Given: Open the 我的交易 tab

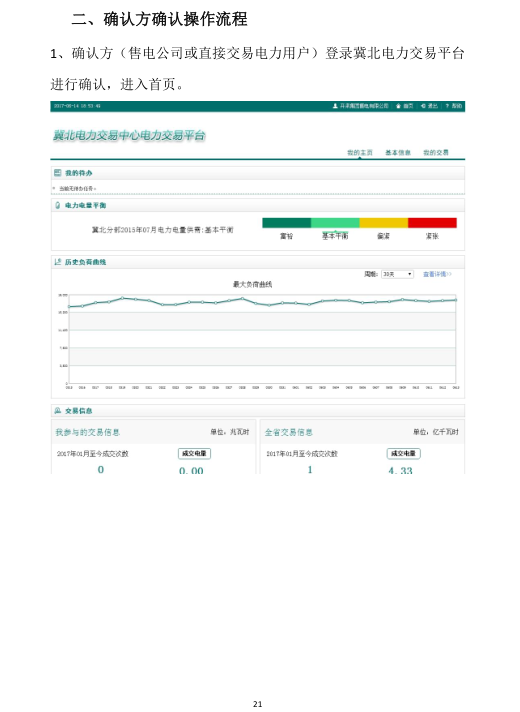Looking at the screenshot, I should pos(436,153).
